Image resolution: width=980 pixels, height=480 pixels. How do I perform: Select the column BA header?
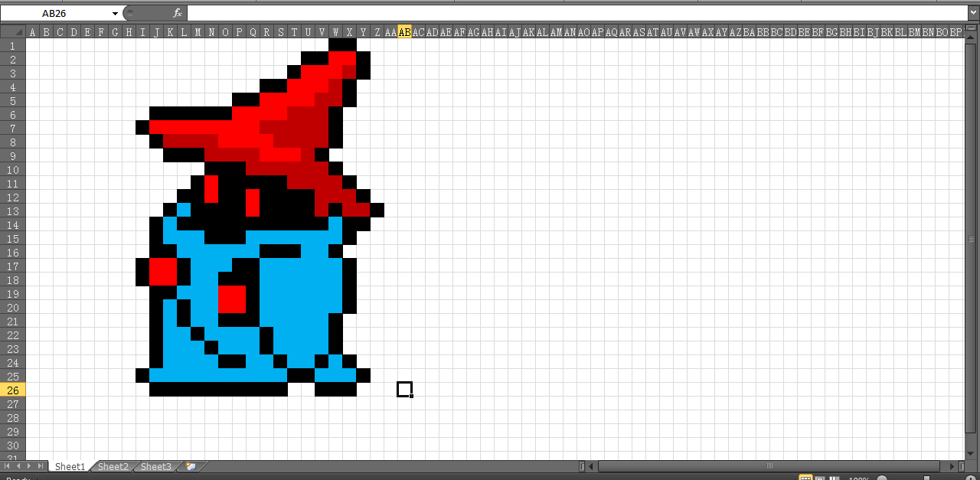pyautogui.click(x=749, y=32)
